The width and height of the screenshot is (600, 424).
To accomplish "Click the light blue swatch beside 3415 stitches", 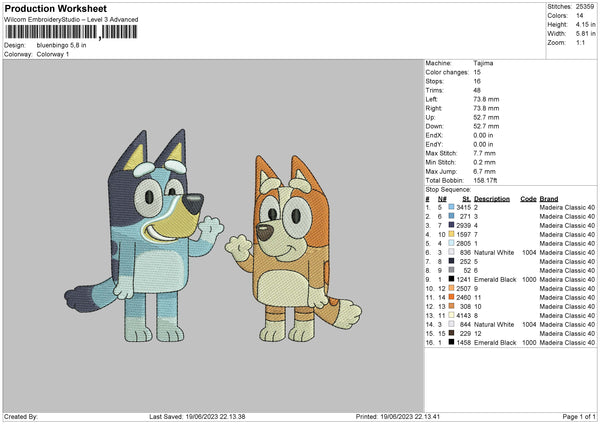I will [451, 207].
